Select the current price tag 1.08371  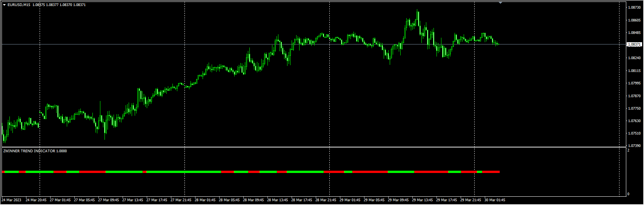coord(634,44)
